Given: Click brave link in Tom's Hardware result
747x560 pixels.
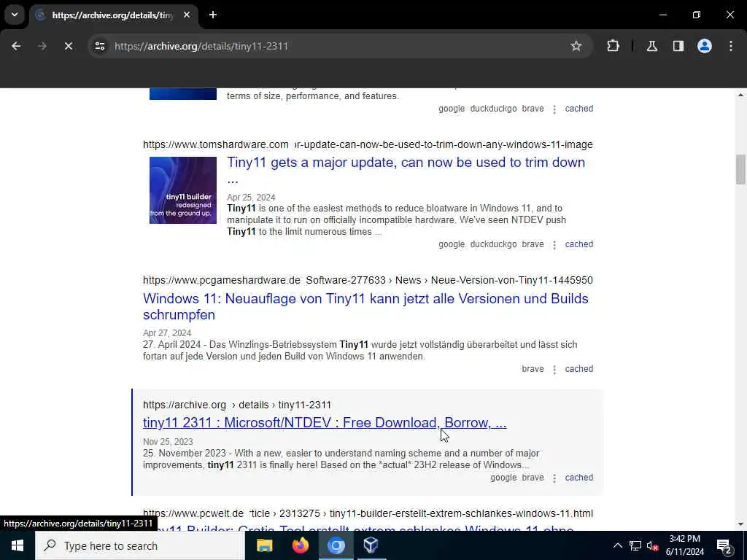Looking at the screenshot, I should [533, 244].
